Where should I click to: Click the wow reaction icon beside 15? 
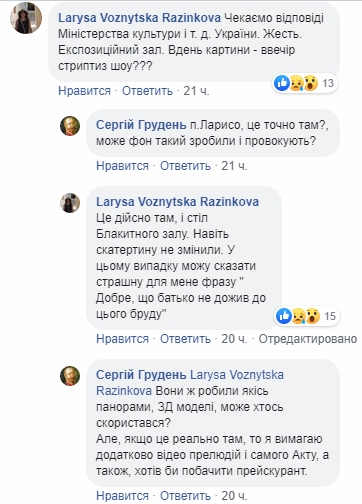coord(312,316)
